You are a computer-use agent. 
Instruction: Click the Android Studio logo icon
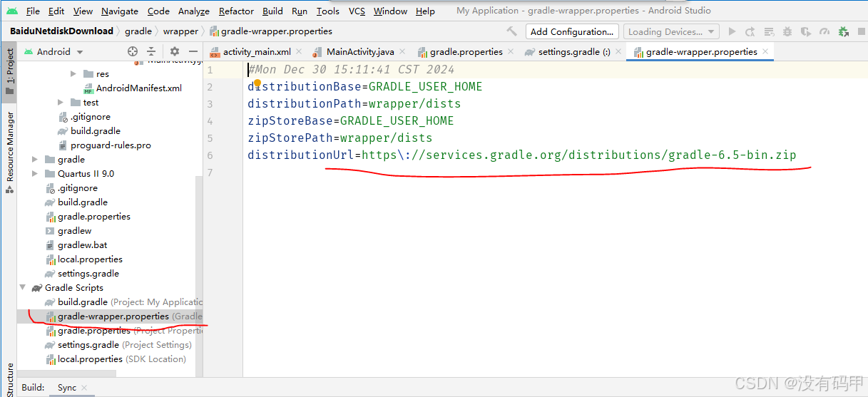pyautogui.click(x=12, y=11)
